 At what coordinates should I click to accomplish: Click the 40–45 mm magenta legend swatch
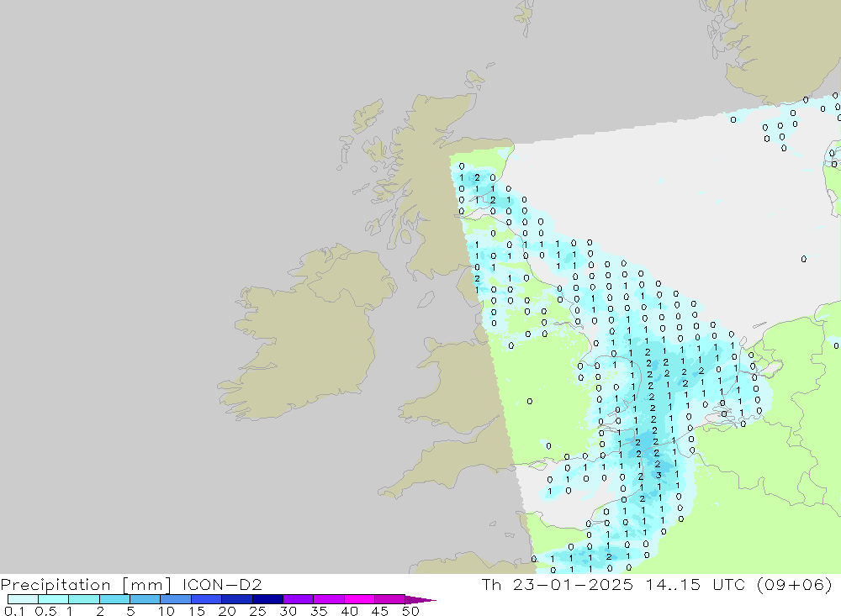(359, 599)
